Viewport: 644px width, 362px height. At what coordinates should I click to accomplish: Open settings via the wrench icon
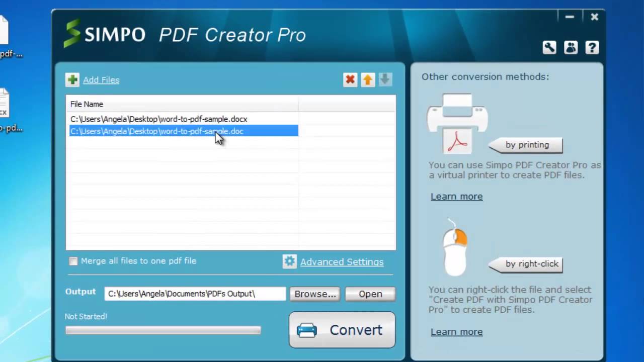point(549,48)
